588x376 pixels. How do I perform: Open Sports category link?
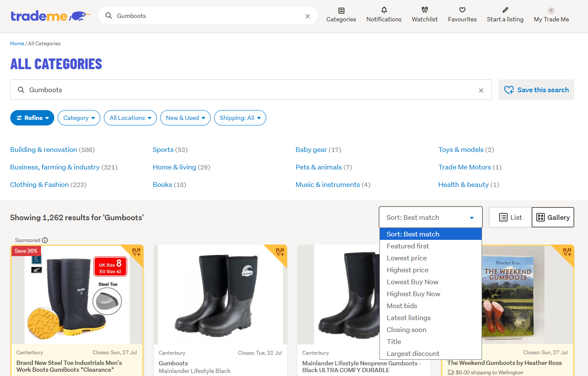(163, 149)
